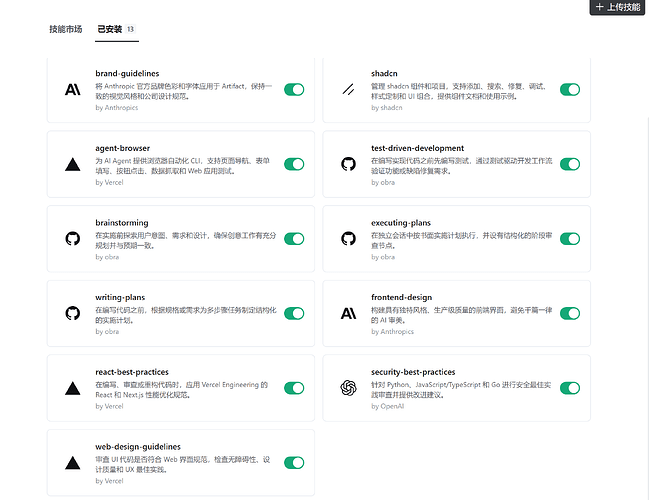
Task: Select the 已安装 tab
Action: click(x=110, y=29)
